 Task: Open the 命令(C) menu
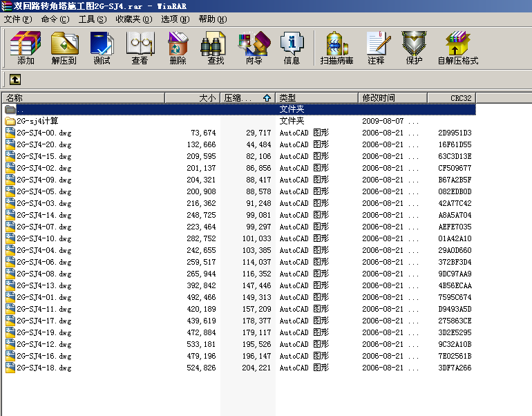click(55, 19)
